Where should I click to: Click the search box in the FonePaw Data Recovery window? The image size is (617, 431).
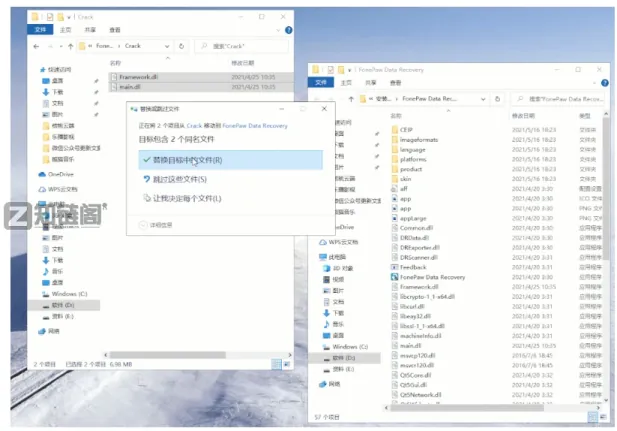[x=558, y=99]
